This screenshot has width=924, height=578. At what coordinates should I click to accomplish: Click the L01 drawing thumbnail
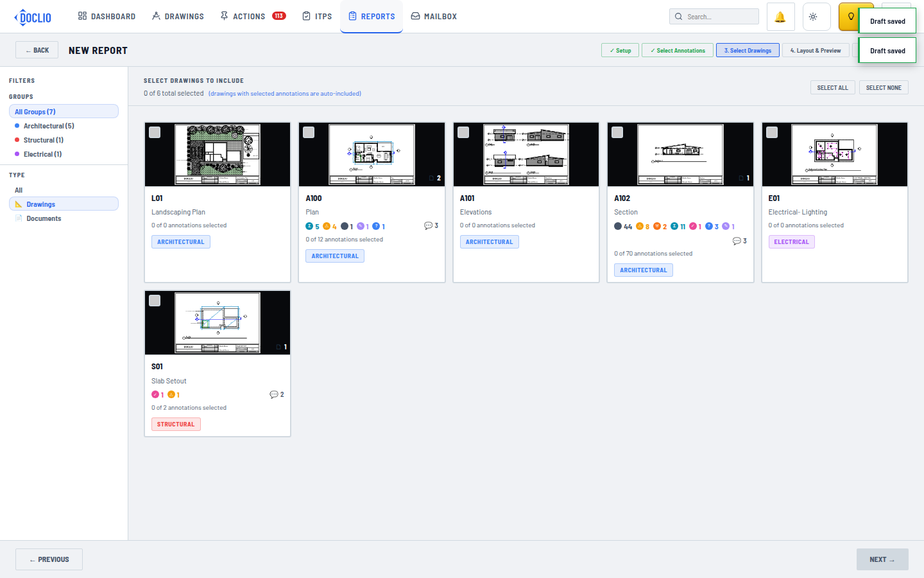click(218, 155)
